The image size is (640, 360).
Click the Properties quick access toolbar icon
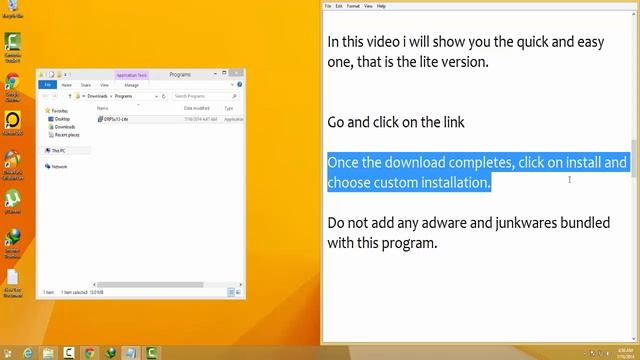pos(51,75)
